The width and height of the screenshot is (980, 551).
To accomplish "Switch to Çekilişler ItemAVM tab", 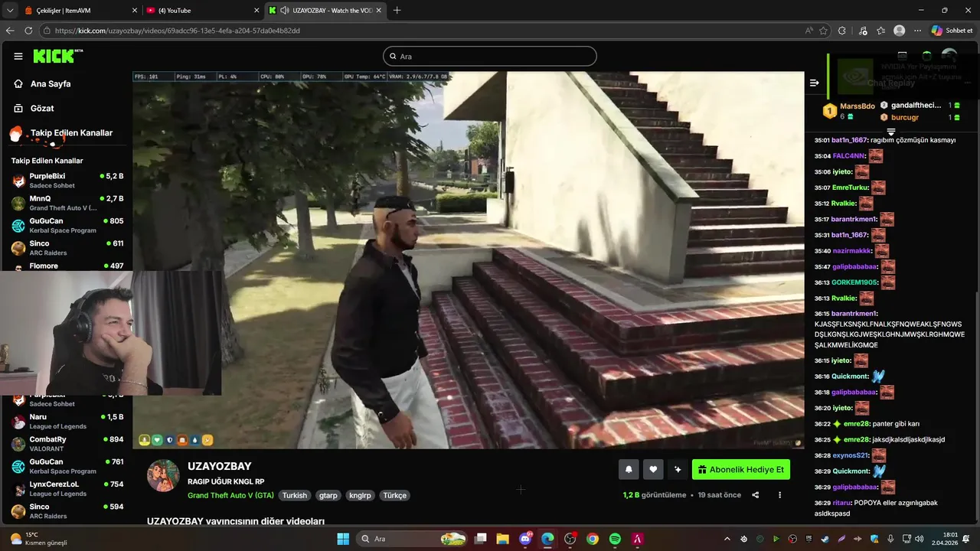I will coord(80,11).
